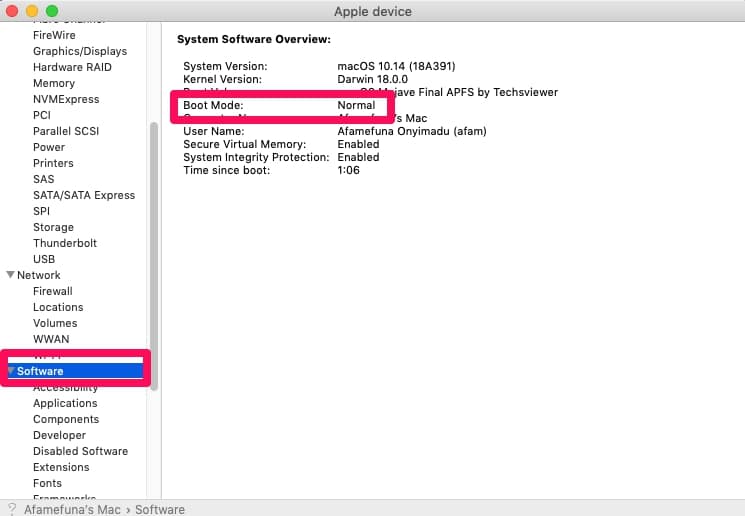The image size is (745, 516).
Task: Open USB device information
Action: 44,259
